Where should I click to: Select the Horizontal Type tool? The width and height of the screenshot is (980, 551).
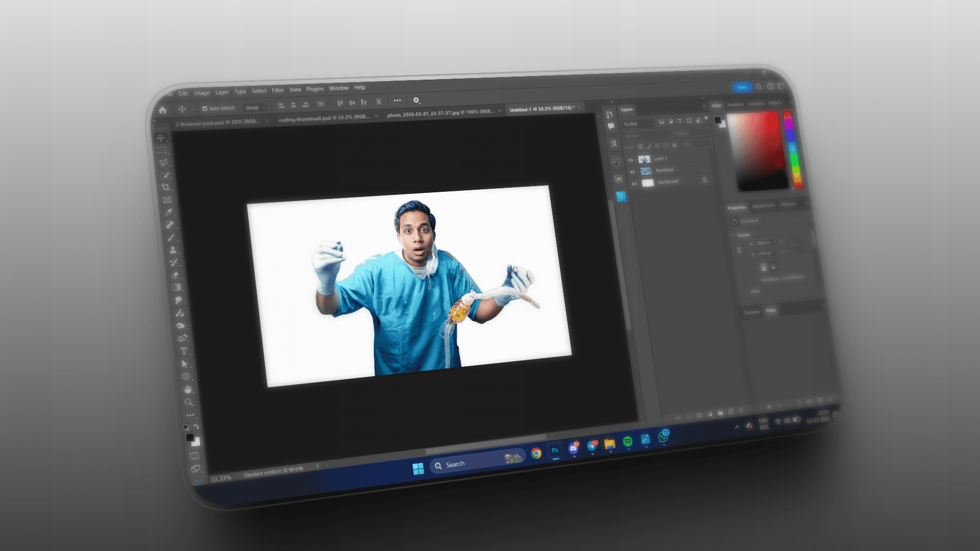(184, 351)
